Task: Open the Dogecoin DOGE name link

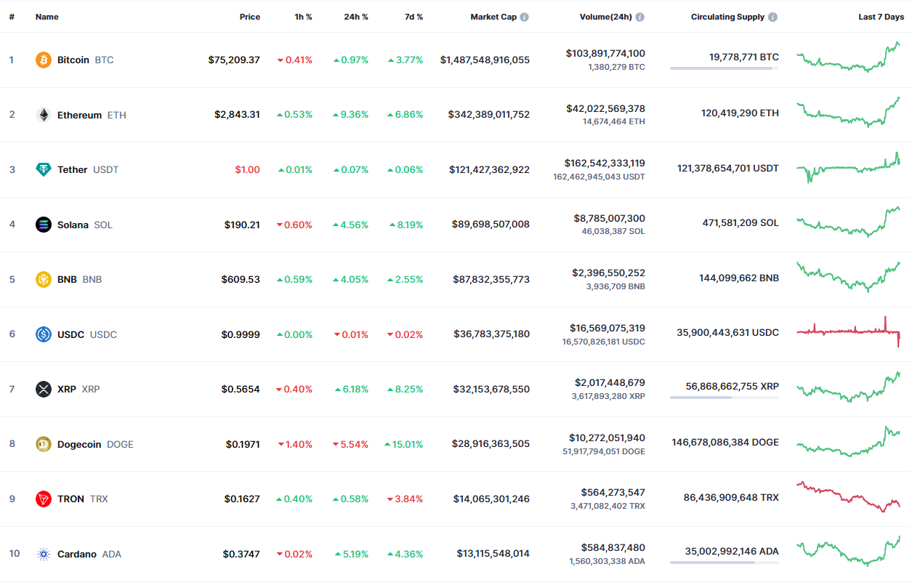Action: tap(95, 444)
